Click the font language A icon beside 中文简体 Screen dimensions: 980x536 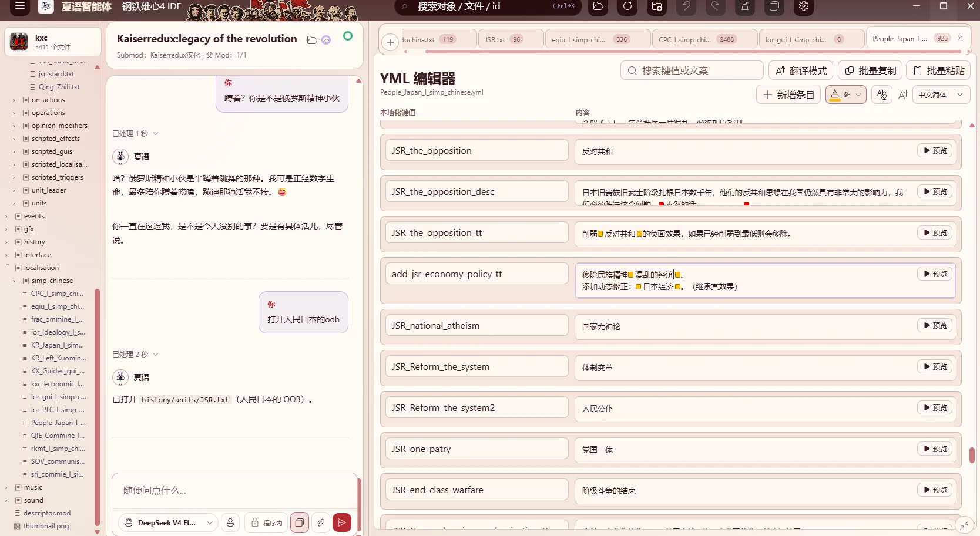[903, 95]
